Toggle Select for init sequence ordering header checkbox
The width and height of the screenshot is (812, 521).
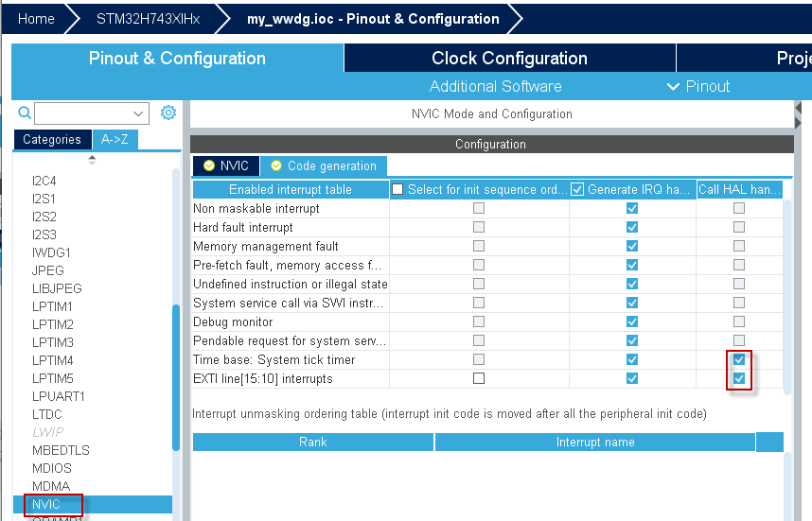(397, 189)
